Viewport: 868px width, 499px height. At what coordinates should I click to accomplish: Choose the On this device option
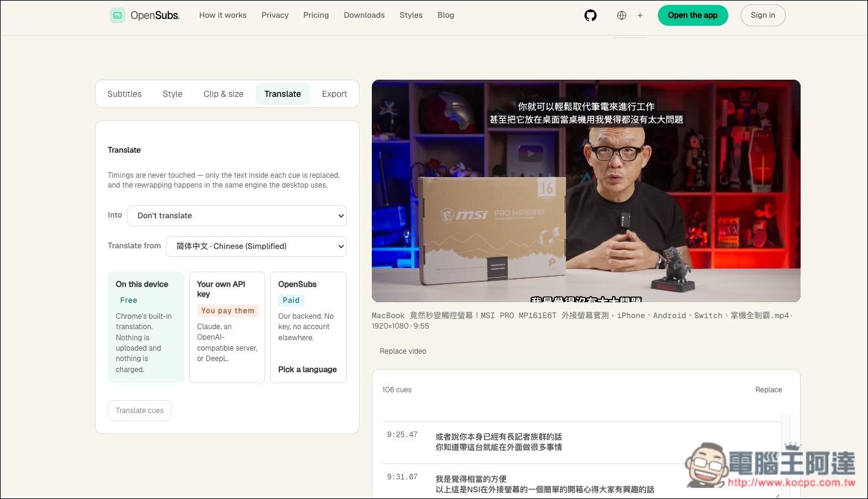click(146, 327)
